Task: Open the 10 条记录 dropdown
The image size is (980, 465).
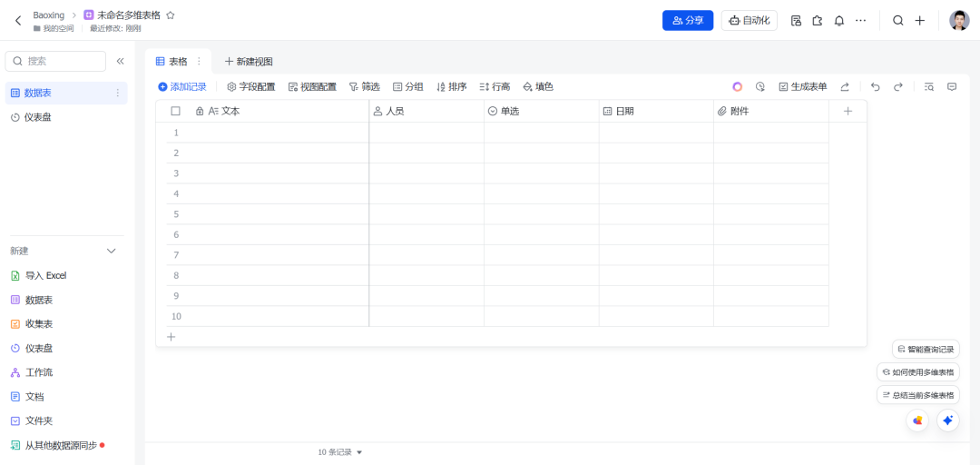Action: pos(340,452)
